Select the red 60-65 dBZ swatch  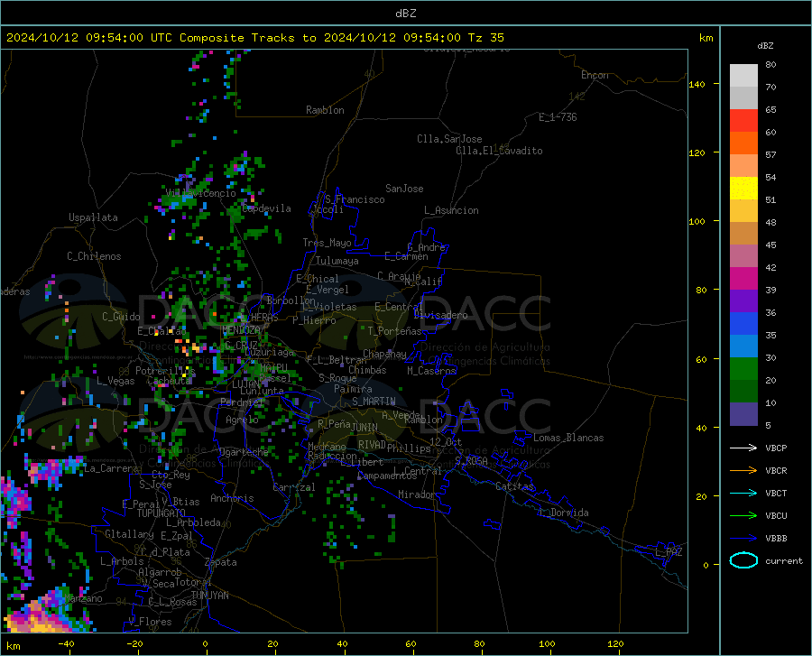[743, 121]
